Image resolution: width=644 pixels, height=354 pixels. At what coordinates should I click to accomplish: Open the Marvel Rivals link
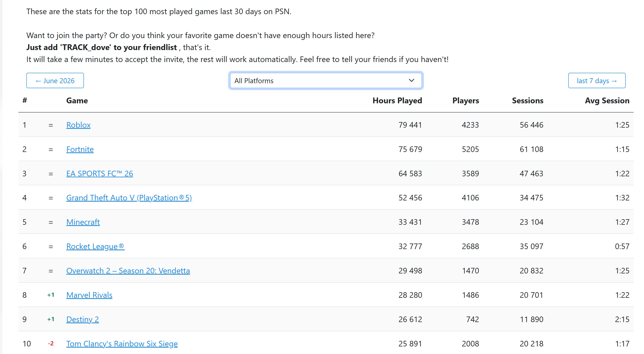89,295
